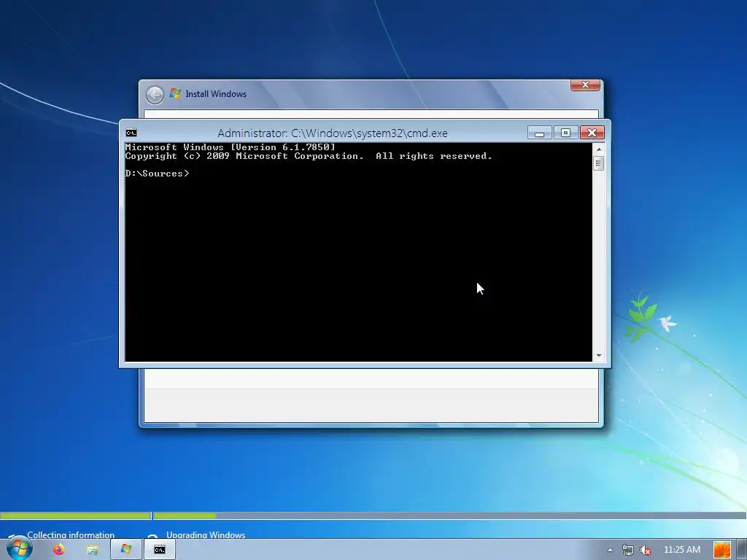Viewport: 747px width, 560px height.
Task: Launch Firefox from the taskbar
Action: (x=58, y=550)
